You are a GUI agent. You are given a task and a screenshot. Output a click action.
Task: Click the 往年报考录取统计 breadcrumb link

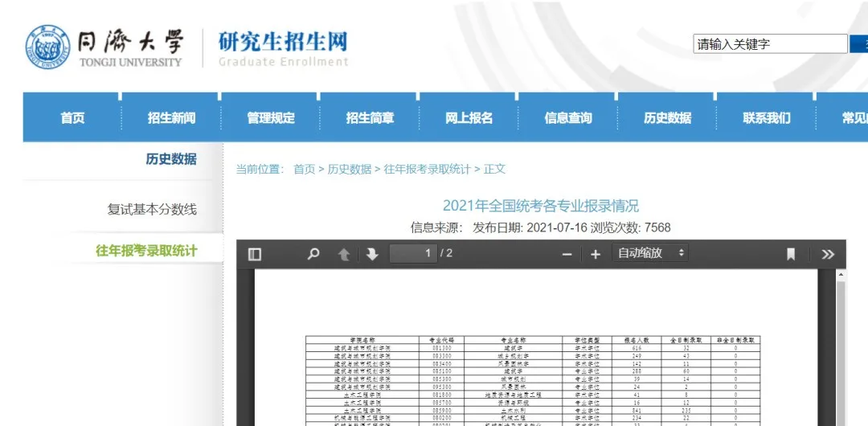click(428, 170)
